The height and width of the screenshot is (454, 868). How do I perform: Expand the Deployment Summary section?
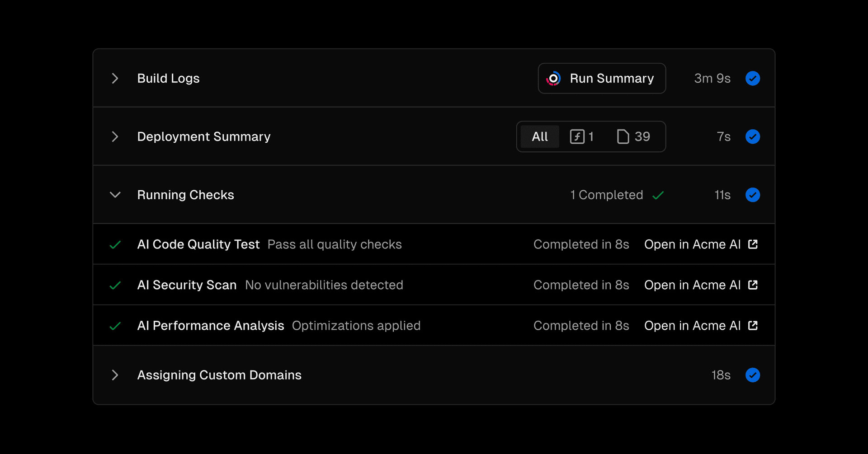coord(115,136)
